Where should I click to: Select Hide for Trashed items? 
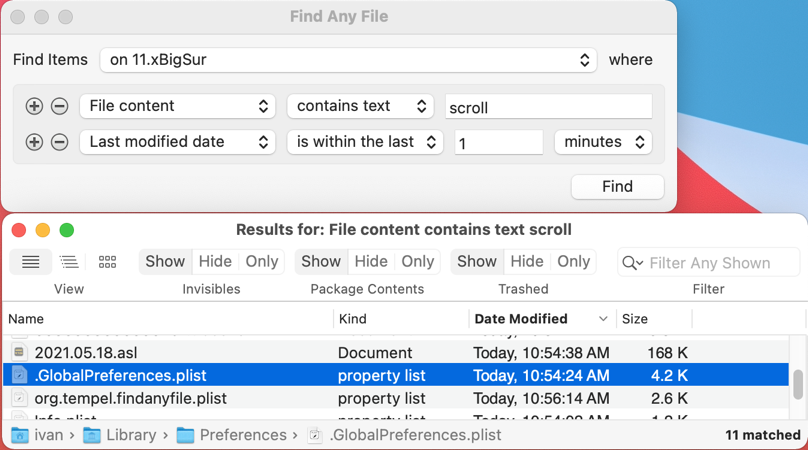click(526, 261)
